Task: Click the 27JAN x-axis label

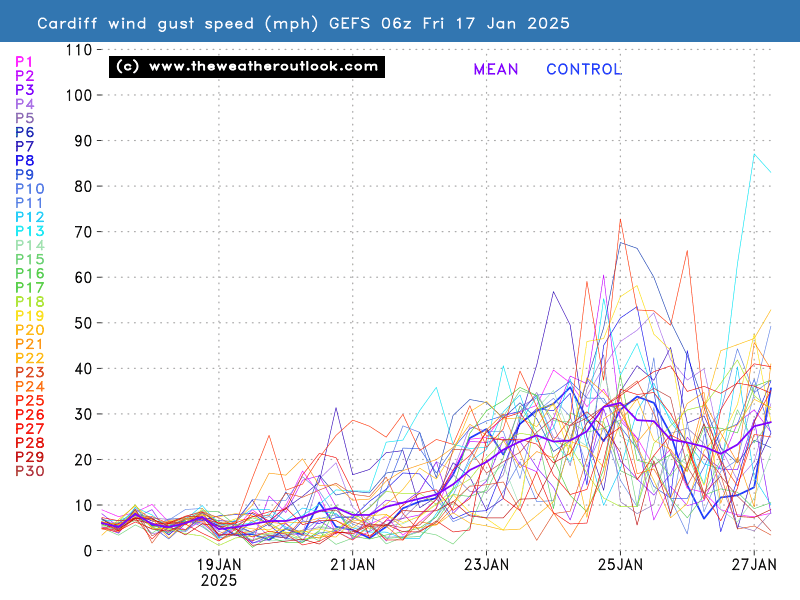Action: [x=754, y=565]
